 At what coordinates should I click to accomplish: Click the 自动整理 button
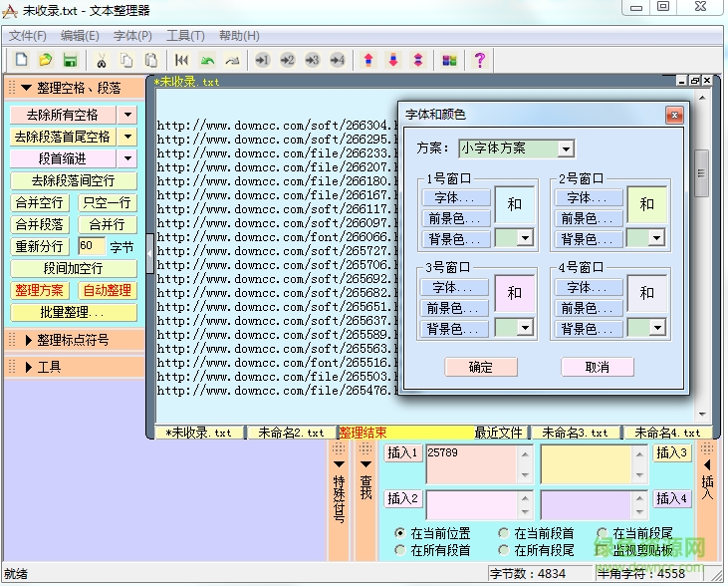[107, 290]
